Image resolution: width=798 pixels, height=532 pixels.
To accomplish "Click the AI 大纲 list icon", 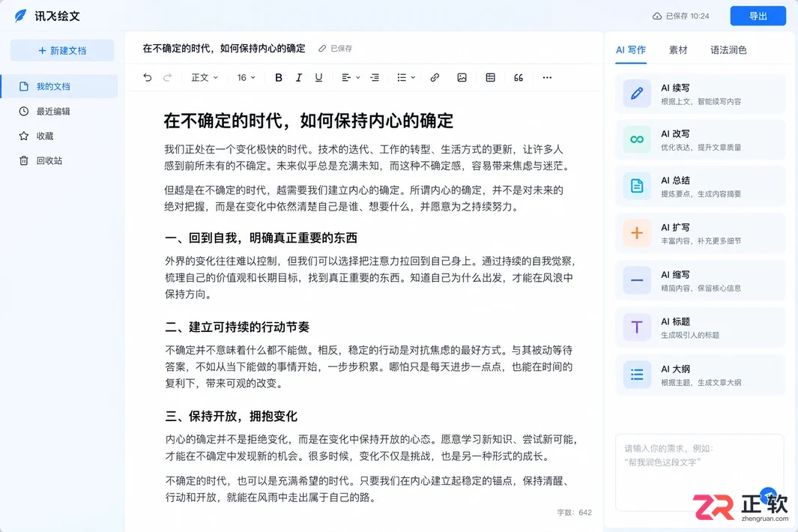I will pos(637,375).
